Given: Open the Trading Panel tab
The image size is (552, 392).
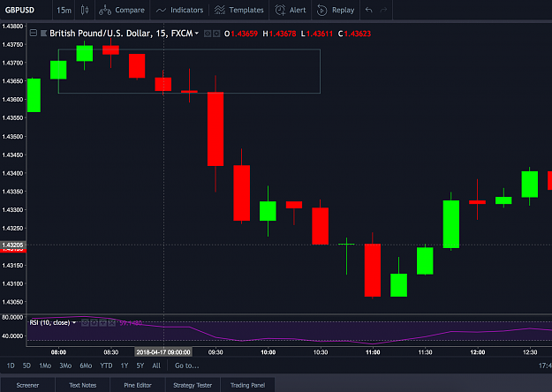Looking at the screenshot, I should click(247, 385).
